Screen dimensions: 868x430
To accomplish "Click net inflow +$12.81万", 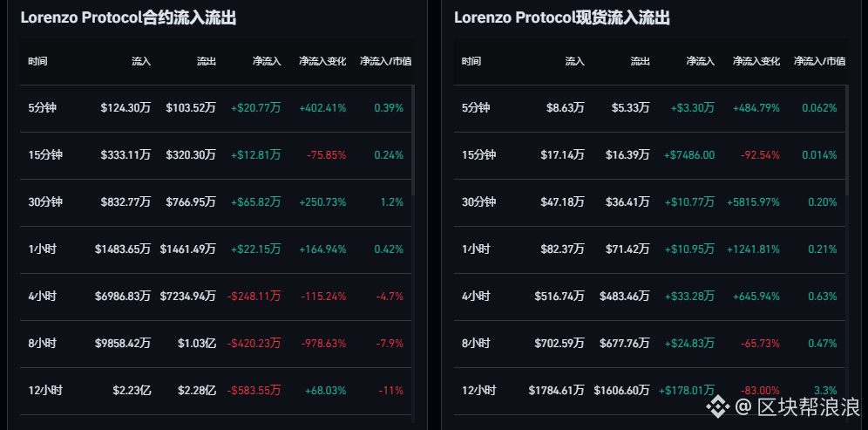I will tap(255, 155).
